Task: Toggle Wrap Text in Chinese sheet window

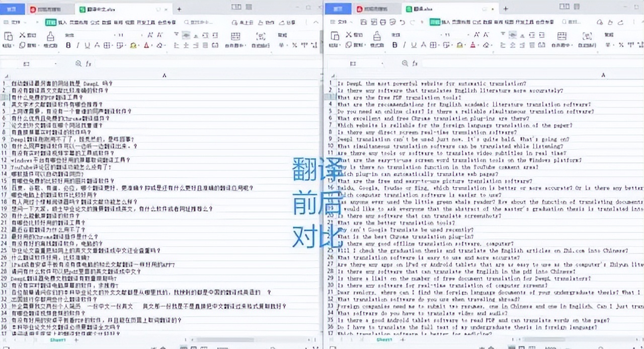Action: tap(261, 36)
